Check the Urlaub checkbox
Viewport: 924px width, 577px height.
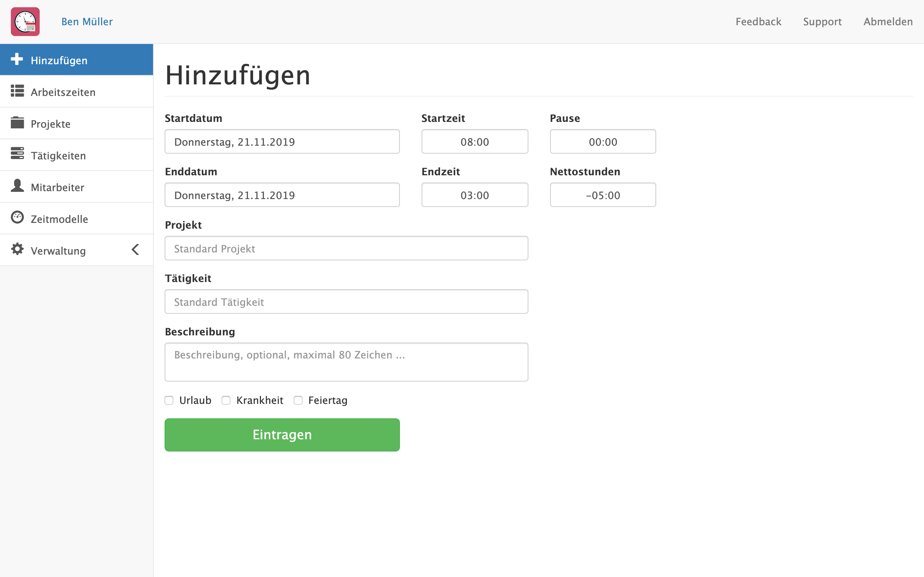click(169, 400)
